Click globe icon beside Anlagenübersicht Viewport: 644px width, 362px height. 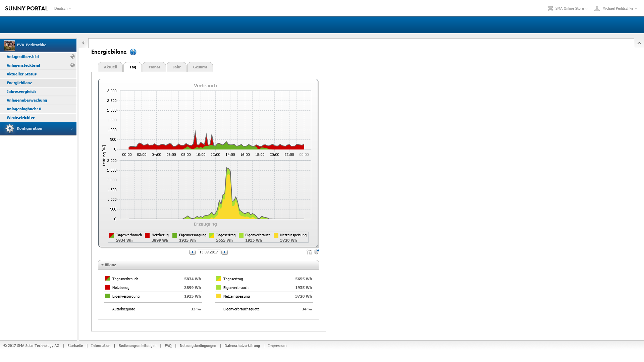click(72, 57)
